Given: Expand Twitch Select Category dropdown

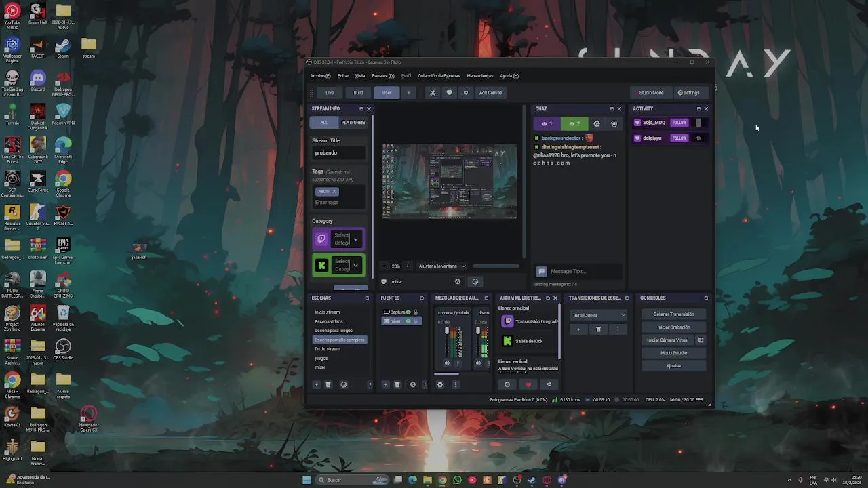Looking at the screenshot, I should tap(355, 239).
